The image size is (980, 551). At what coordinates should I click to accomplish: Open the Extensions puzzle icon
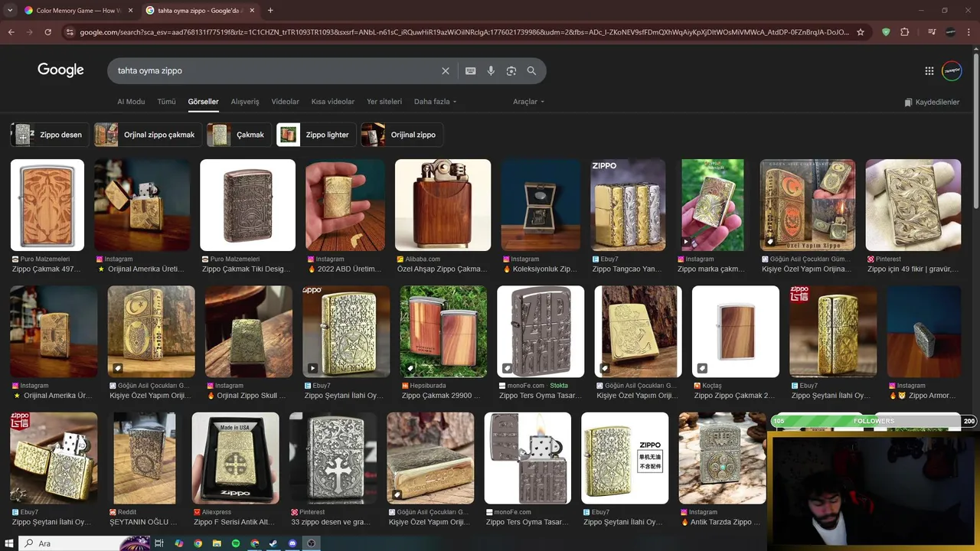(905, 32)
